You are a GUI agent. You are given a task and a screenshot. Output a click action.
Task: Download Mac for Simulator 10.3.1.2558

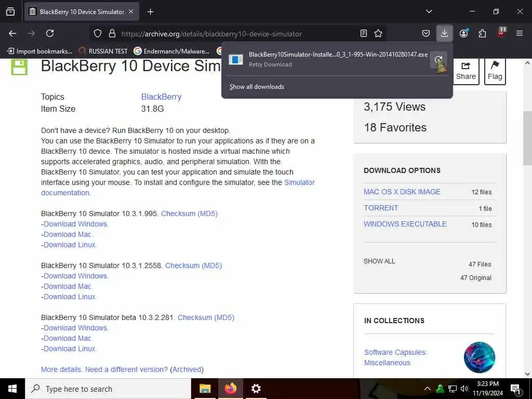tap(68, 286)
